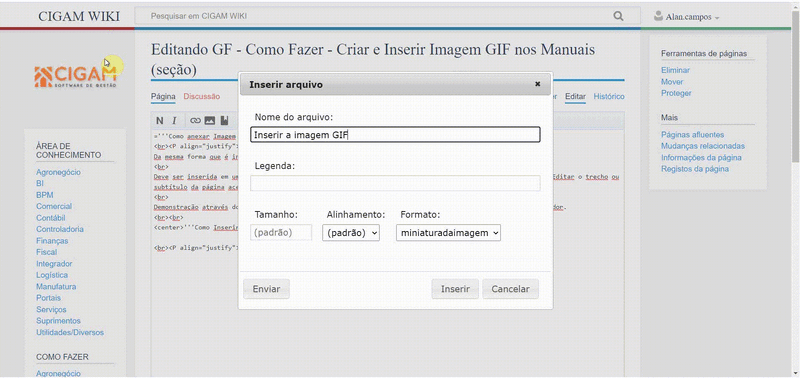
Task: Close the Inserir arquivo dialog with the x
Action: coord(537,84)
